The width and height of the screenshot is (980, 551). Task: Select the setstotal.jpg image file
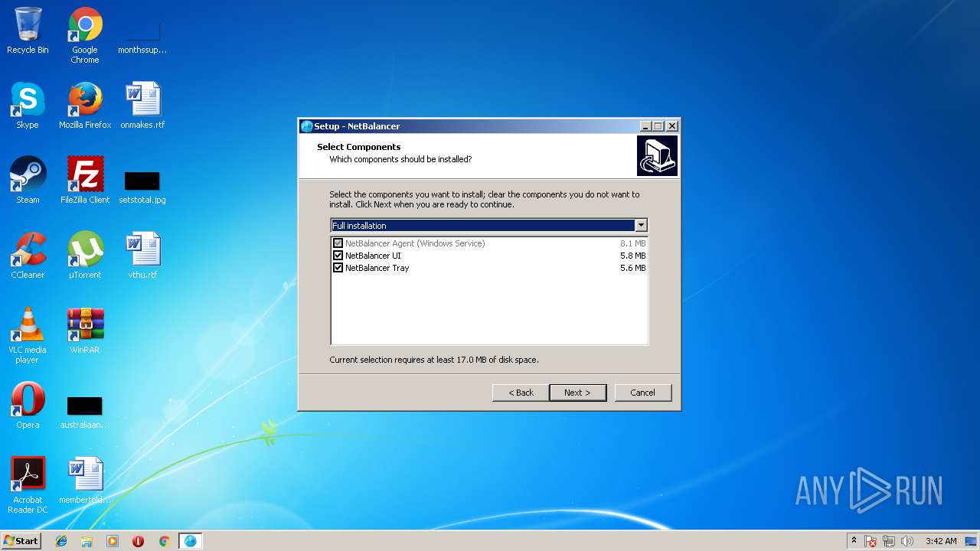(142, 187)
